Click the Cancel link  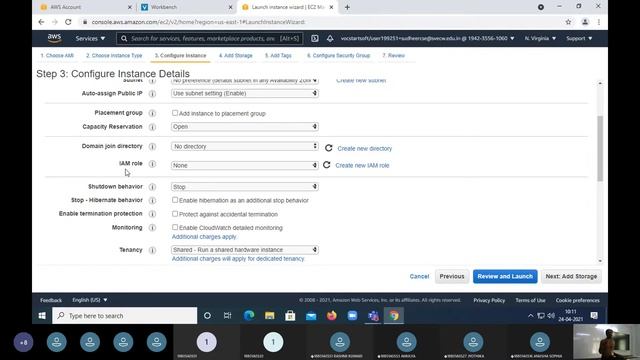point(419,276)
